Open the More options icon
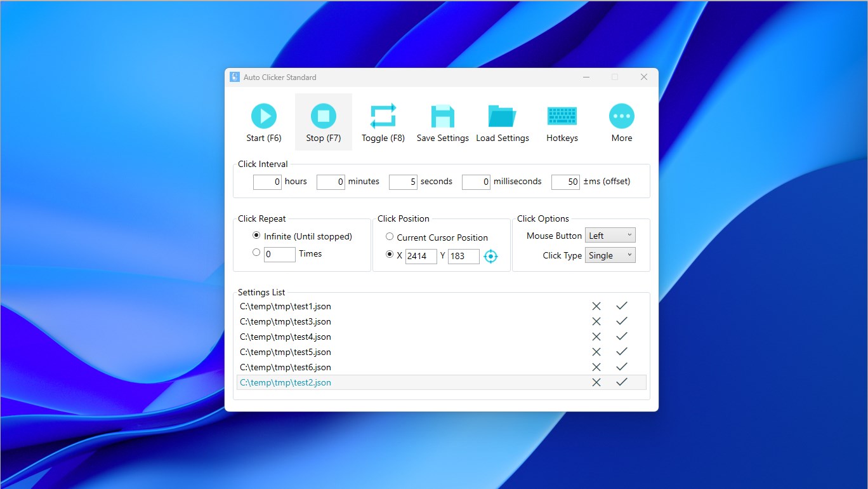 click(x=622, y=116)
